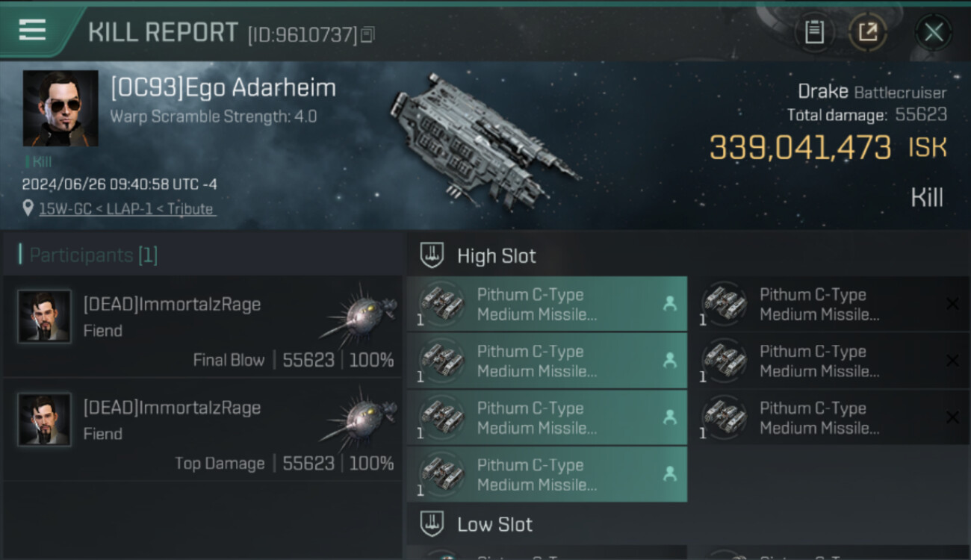The height and width of the screenshot is (560, 971).
Task: Close the Kill Report window
Action: coord(934,32)
